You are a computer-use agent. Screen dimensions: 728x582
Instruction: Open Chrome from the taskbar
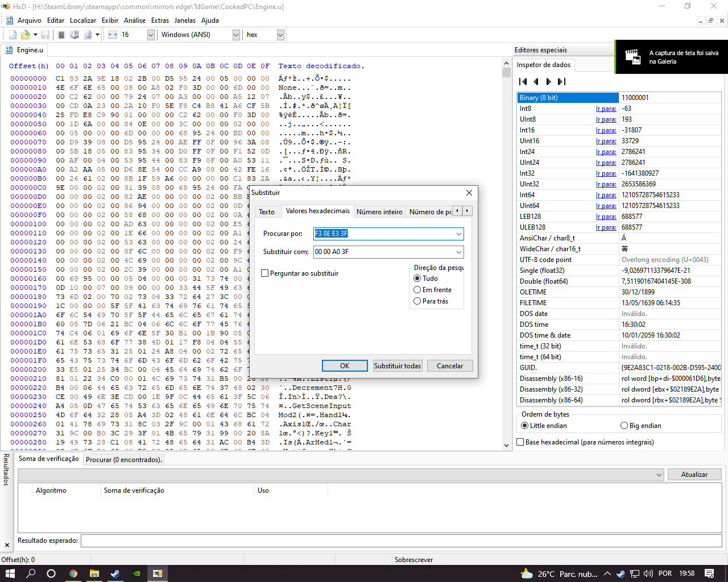[73, 573]
